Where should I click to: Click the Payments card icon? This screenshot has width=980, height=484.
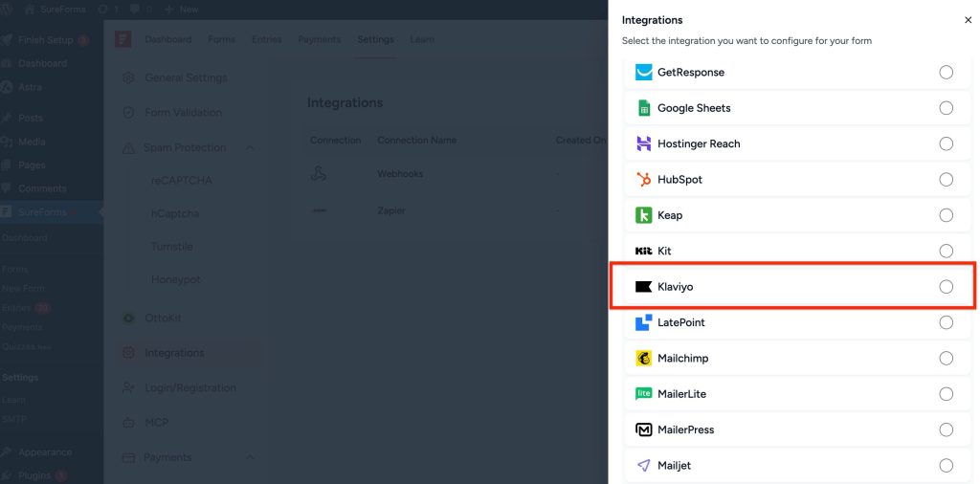pyautogui.click(x=129, y=458)
